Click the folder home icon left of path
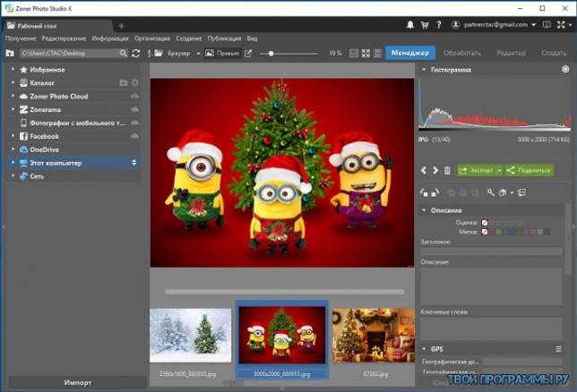The width and height of the screenshot is (577, 392). coord(10,54)
